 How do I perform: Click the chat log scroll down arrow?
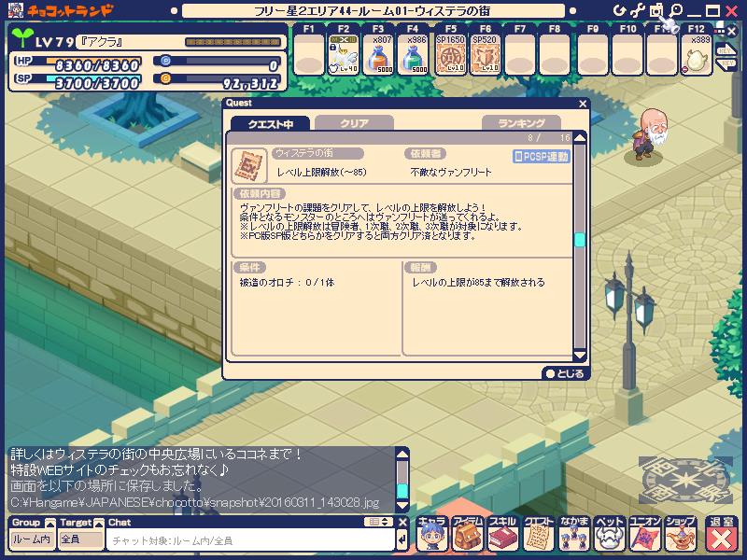(402, 505)
